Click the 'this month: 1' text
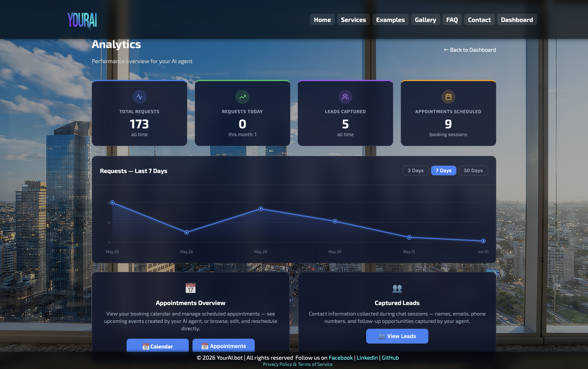 coord(242,135)
